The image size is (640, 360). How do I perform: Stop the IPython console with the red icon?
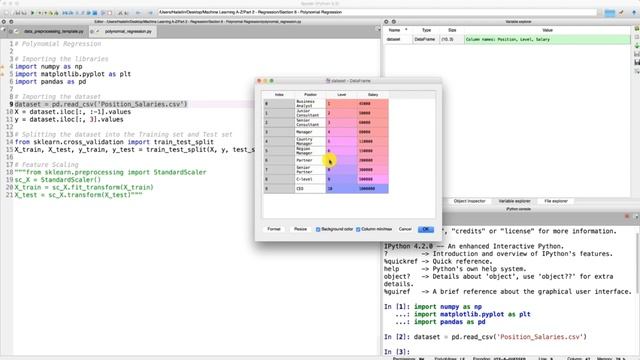pos(627,216)
